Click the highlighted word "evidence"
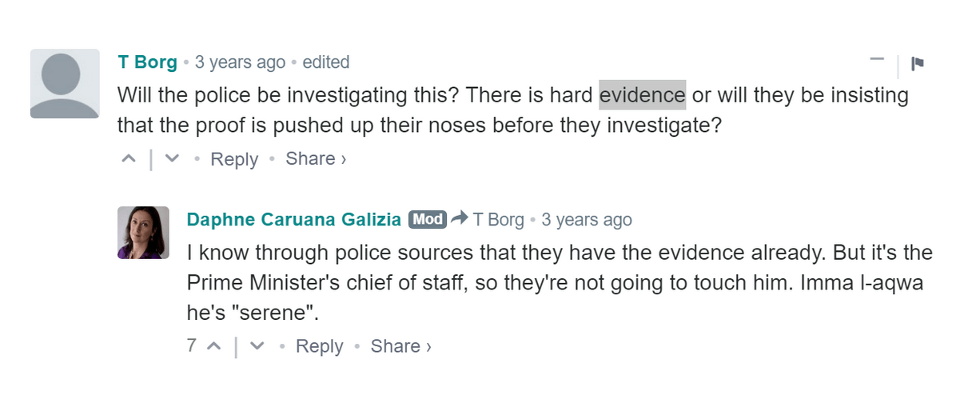This screenshot has width=980, height=411. [x=642, y=95]
